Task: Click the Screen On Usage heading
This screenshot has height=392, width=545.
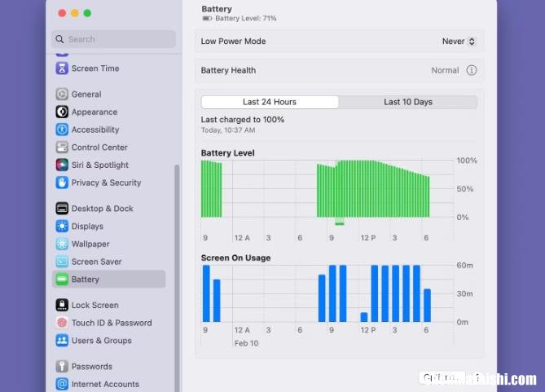Action: (235, 258)
